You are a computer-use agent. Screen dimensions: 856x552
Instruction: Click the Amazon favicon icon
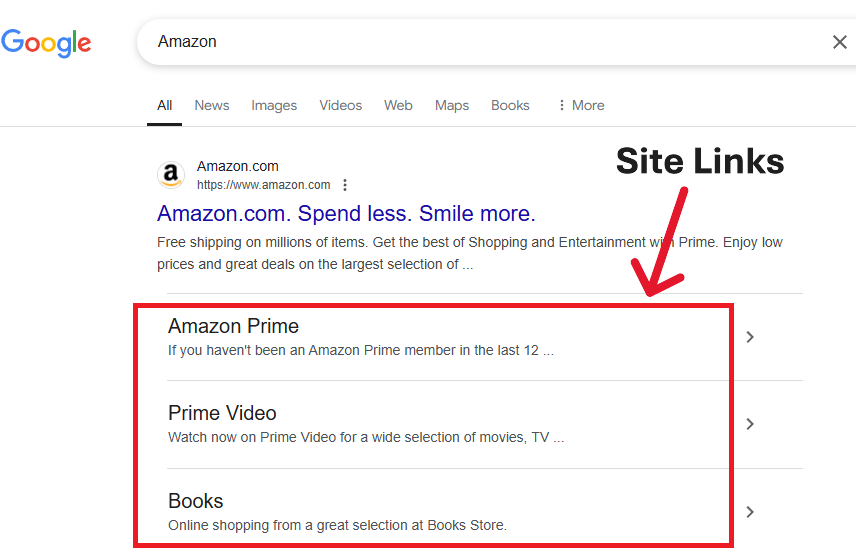point(171,175)
